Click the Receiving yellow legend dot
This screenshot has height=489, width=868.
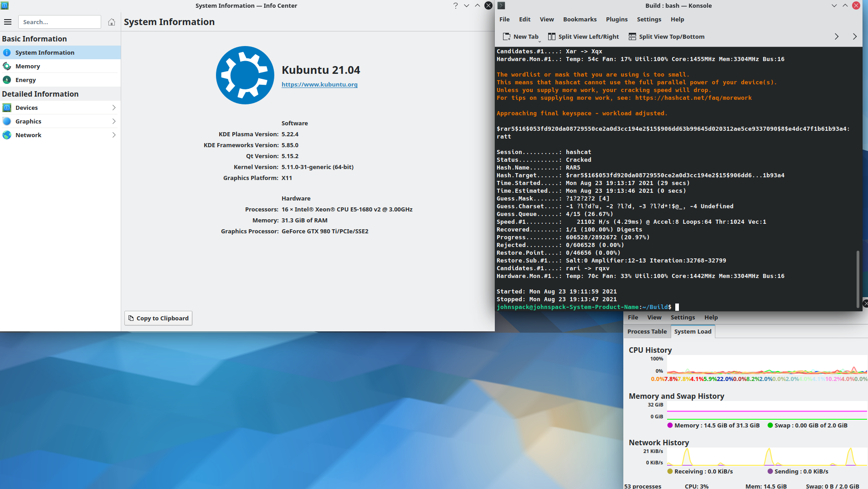click(x=670, y=471)
